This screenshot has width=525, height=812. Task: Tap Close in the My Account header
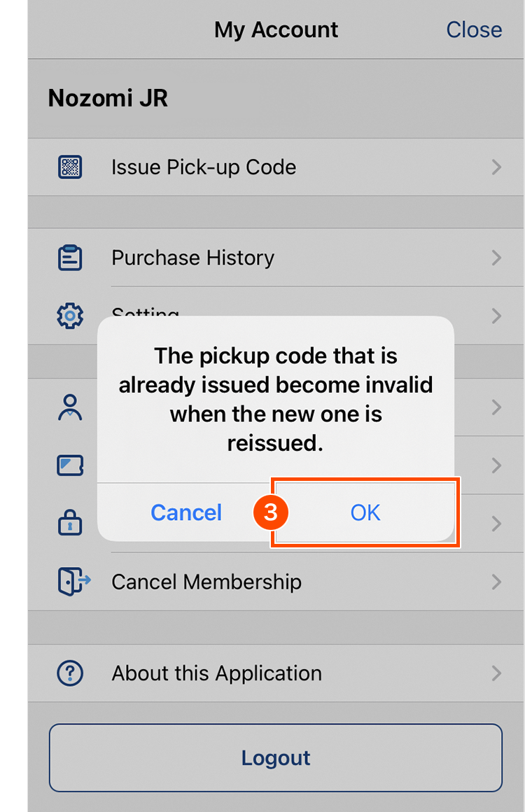pos(474,29)
